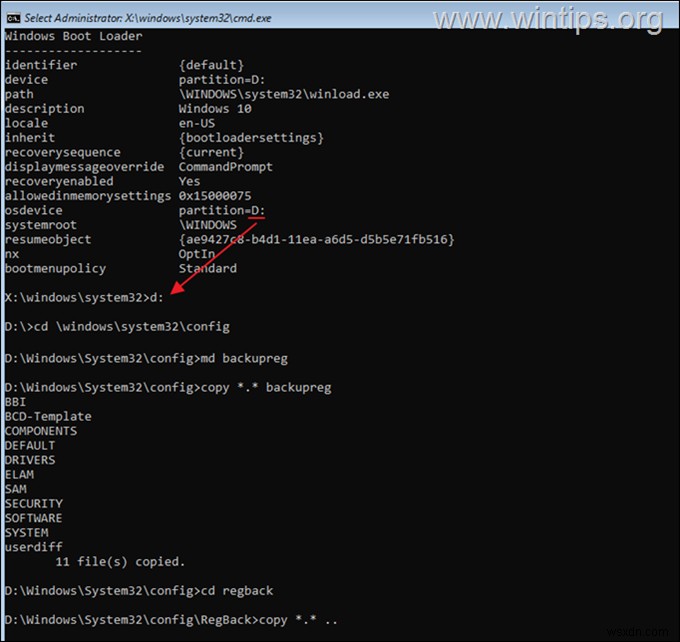The width and height of the screenshot is (680, 642).
Task: Click the 'DRIVERS' file name
Action: pos(30,460)
